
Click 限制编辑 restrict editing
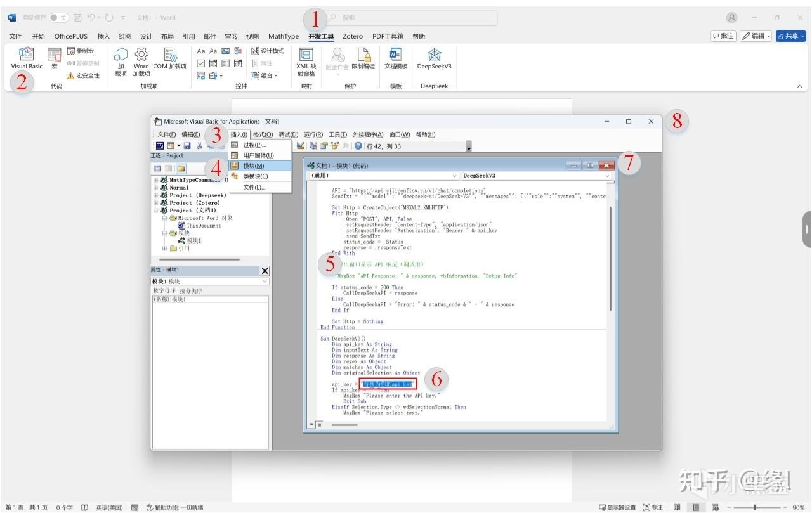[363, 58]
